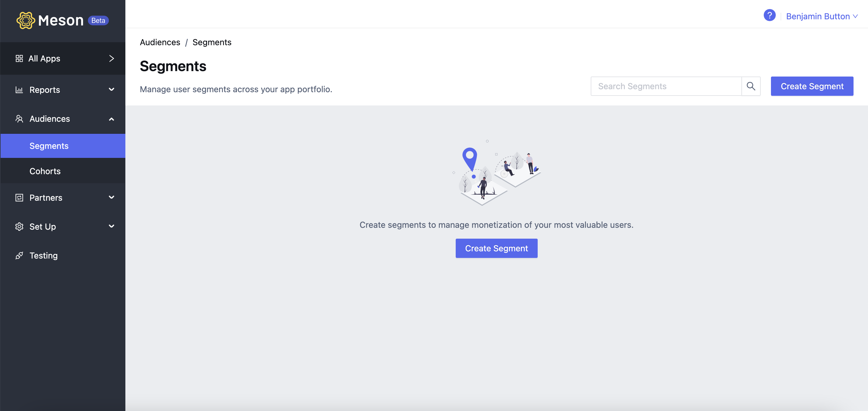Expand the Partners menu chevron
The image size is (868, 411).
[112, 197]
